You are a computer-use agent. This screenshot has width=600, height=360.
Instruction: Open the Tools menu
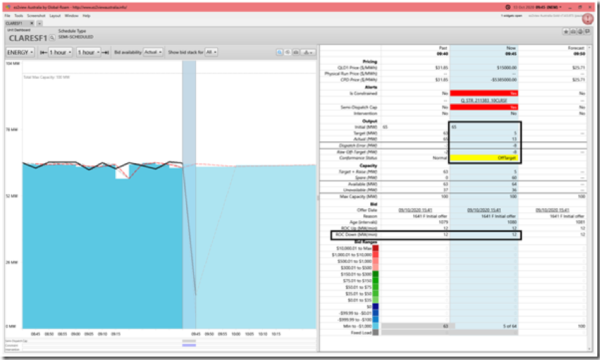[x=19, y=16]
